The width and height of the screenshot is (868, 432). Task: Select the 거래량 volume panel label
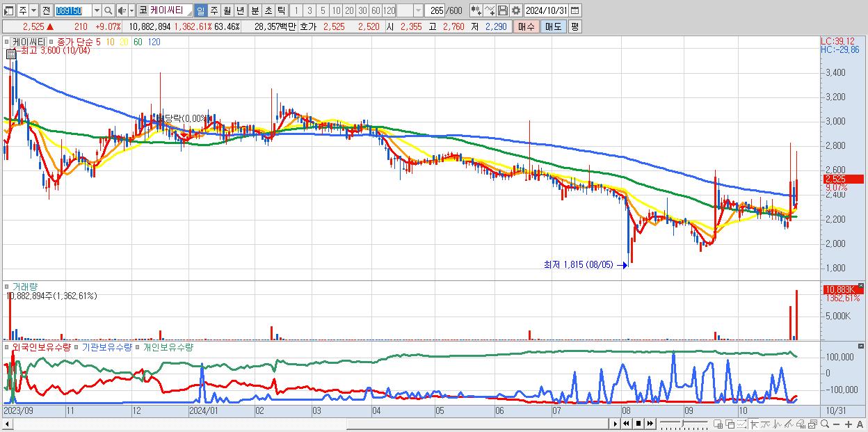coord(24,286)
